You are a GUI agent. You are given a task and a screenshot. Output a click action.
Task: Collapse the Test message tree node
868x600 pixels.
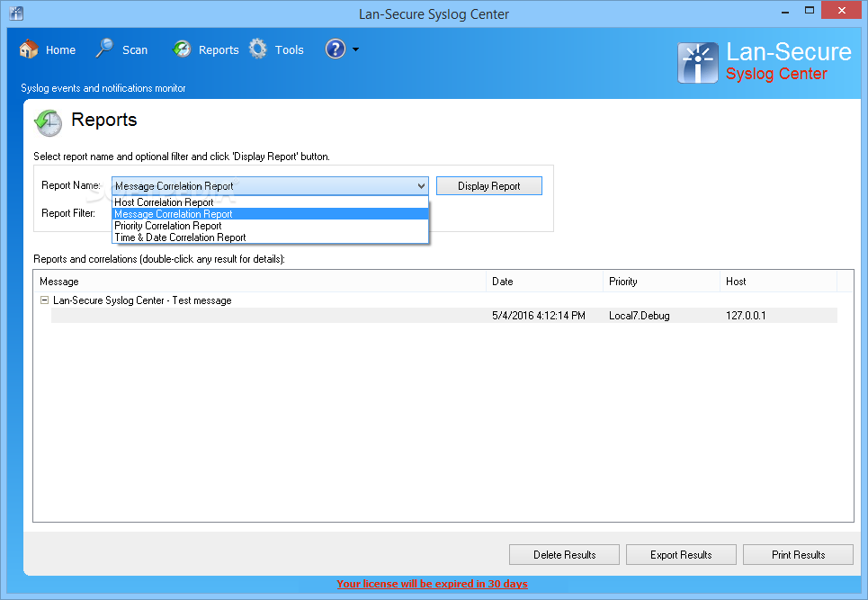pyautogui.click(x=44, y=300)
